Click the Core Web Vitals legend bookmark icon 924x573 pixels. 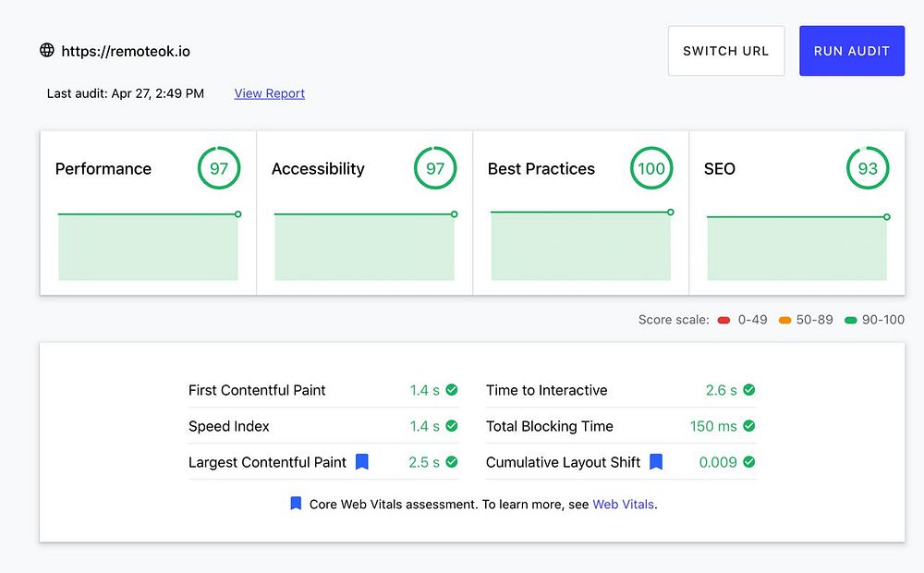(x=296, y=504)
